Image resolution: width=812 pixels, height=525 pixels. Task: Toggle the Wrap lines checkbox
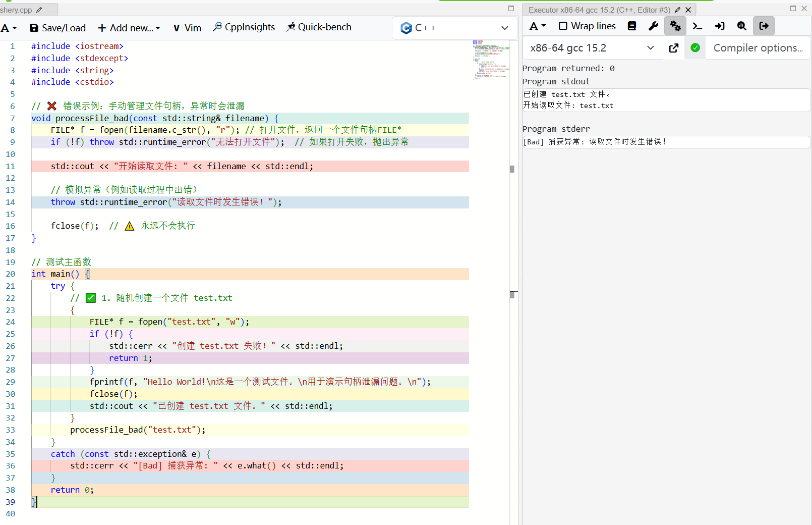point(587,26)
